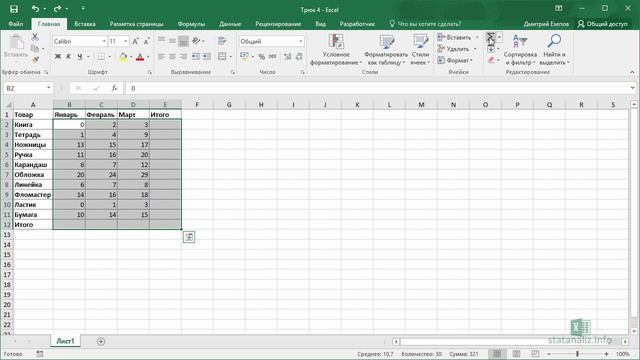Switch to the Формулы tab
Viewport: 640px width, 360px height.
tap(191, 24)
